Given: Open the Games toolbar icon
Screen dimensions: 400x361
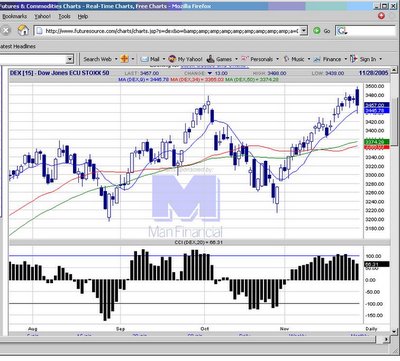Looking at the screenshot, I should pyautogui.click(x=210, y=59).
